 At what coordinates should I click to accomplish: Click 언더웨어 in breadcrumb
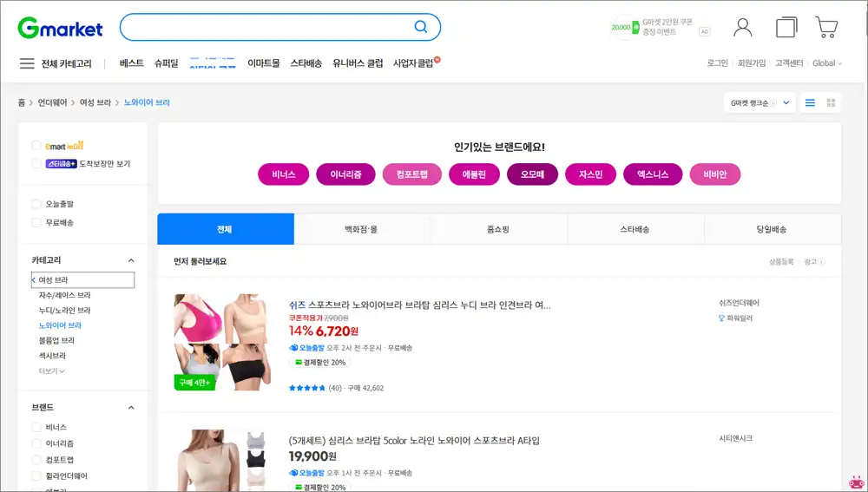pos(52,102)
